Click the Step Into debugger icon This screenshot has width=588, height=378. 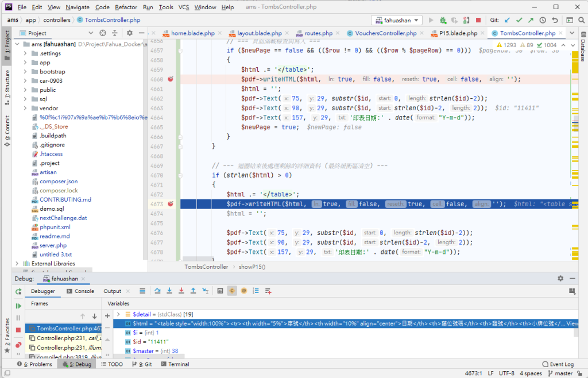pos(169,291)
